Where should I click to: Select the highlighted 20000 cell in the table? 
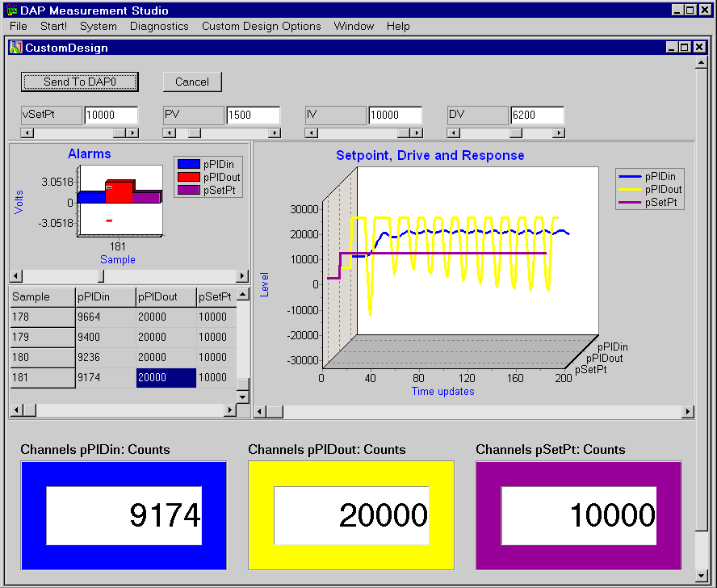[166, 377]
